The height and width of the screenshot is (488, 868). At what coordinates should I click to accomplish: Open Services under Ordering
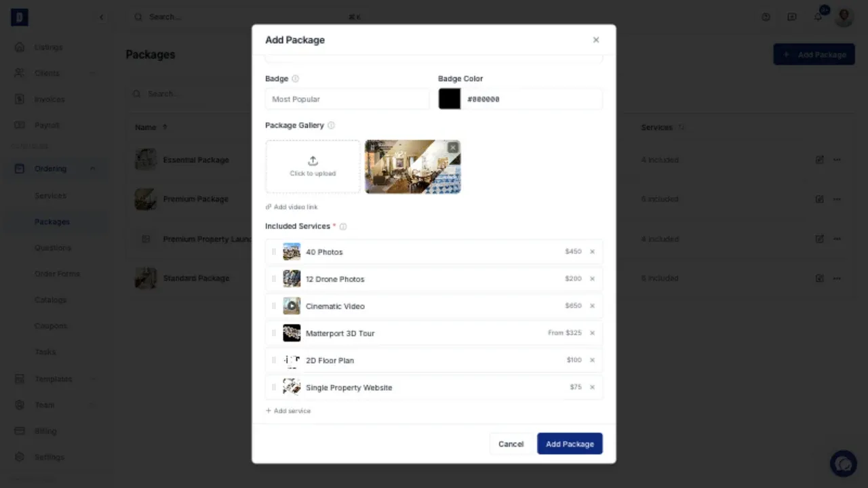pyautogui.click(x=51, y=196)
